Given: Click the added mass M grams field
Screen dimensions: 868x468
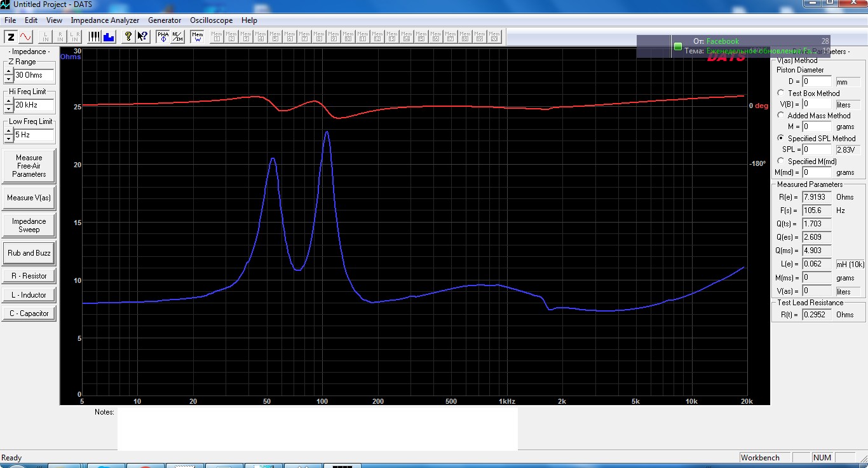Looking at the screenshot, I should [817, 127].
